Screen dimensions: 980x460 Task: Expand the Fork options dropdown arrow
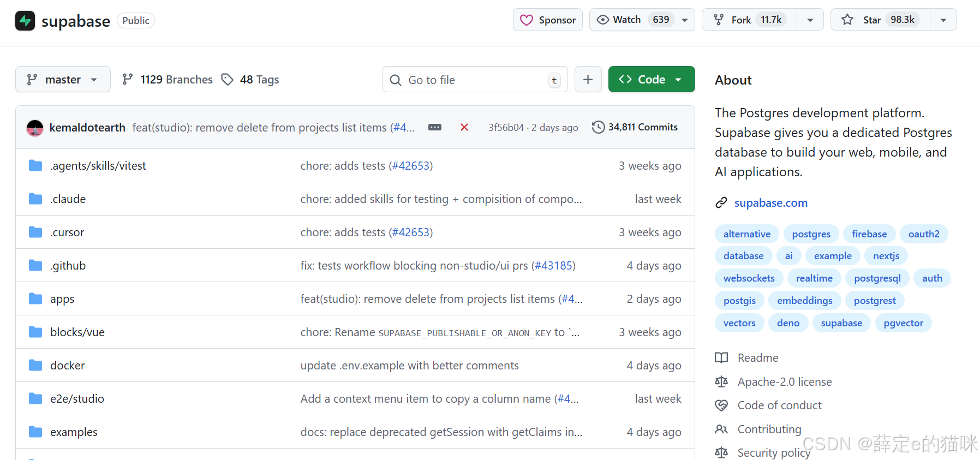pos(810,20)
